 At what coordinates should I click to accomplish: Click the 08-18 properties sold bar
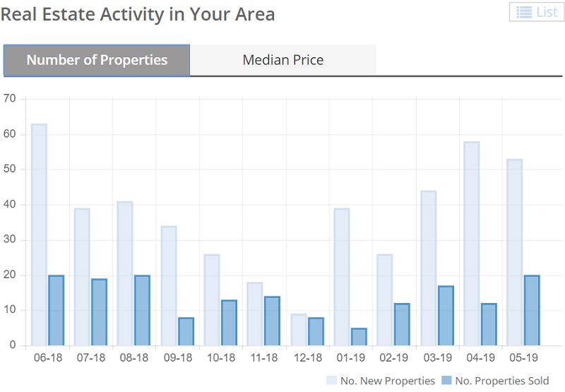(x=143, y=310)
